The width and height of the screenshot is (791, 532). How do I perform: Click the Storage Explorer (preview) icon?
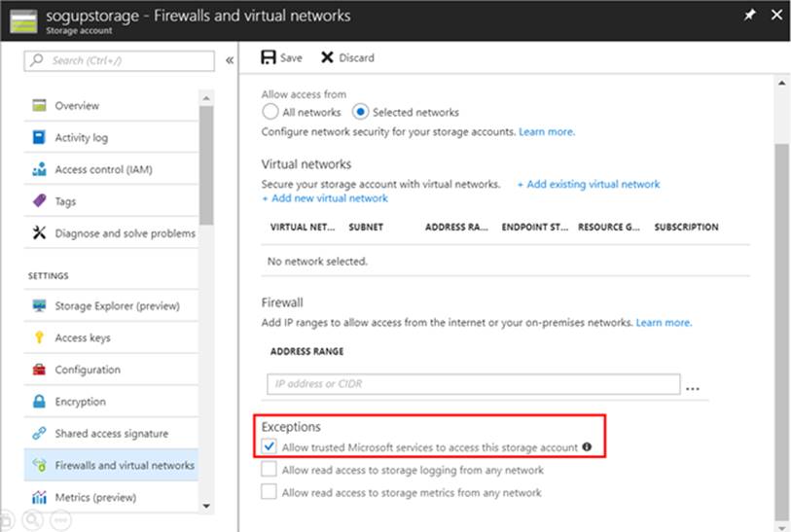[x=39, y=305]
